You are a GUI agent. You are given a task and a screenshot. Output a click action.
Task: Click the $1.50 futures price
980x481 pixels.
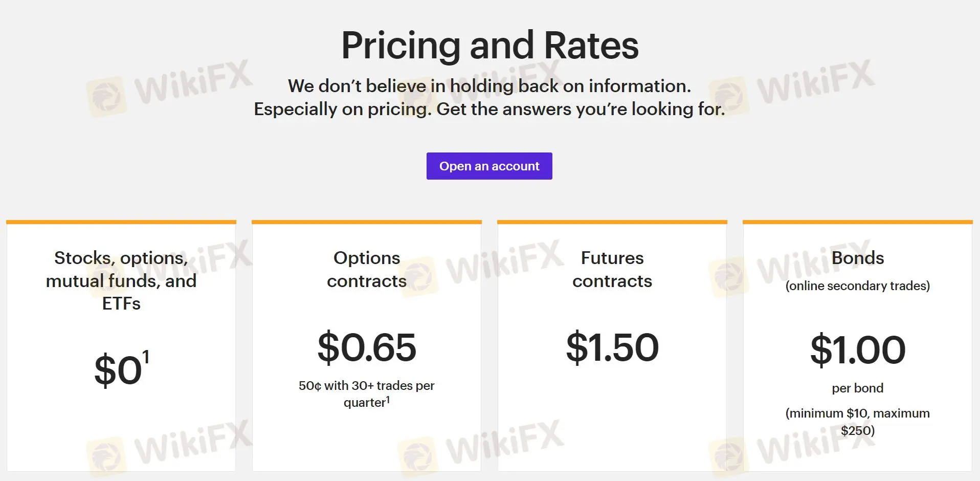tap(612, 347)
